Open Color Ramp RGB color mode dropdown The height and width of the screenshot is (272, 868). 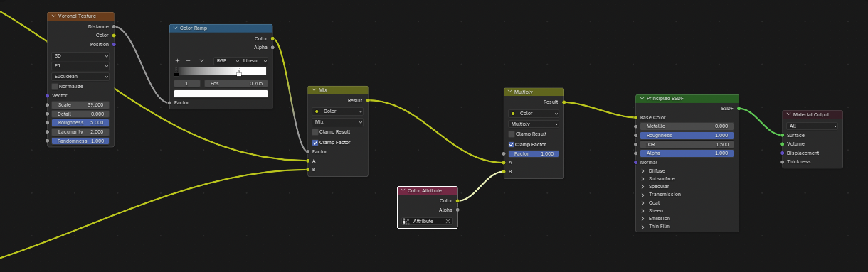point(227,61)
